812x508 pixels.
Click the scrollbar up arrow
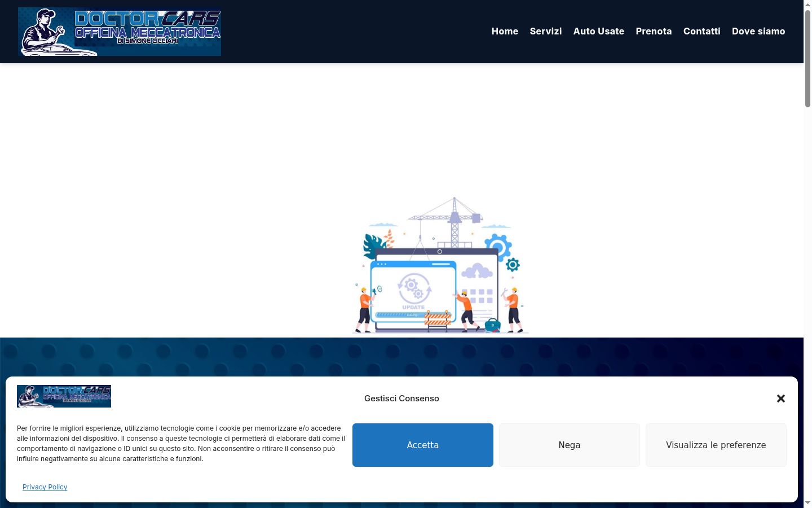(x=807, y=5)
